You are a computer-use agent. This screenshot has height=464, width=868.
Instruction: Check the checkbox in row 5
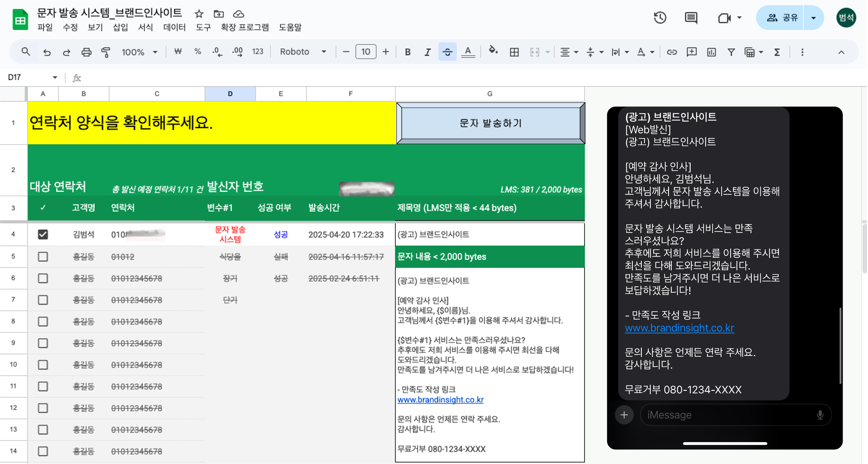(43, 257)
